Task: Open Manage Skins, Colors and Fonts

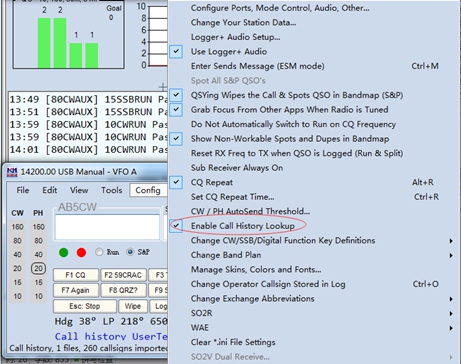Action: 256,269
